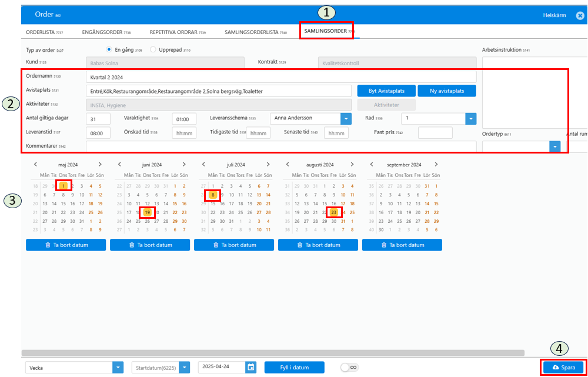The width and height of the screenshot is (588, 377).
Task: Click the Fast pris field
Action: coord(435,133)
